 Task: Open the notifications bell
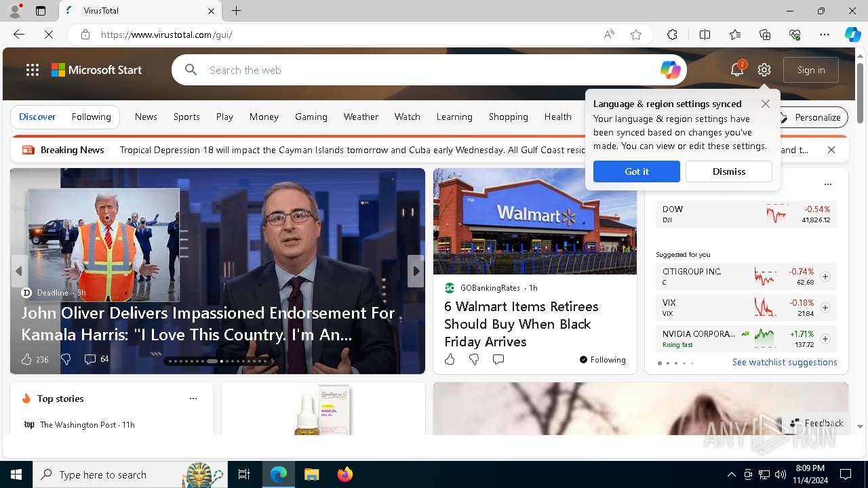point(737,69)
